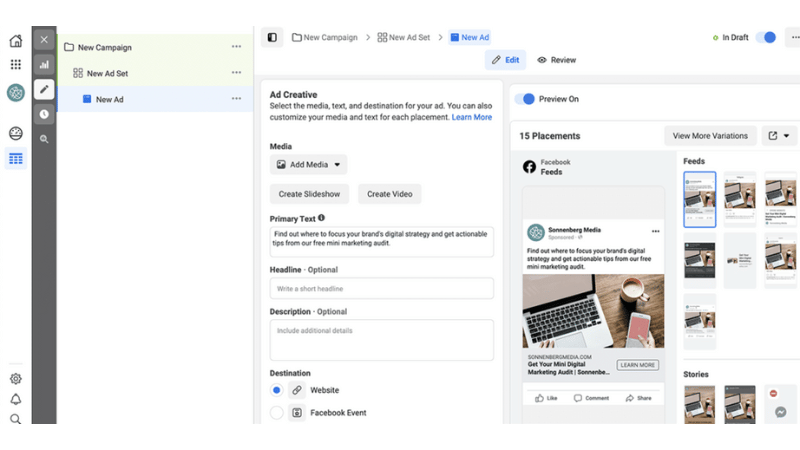Click the Sonnenberg Media account avatar in left rail
This screenshot has width=800, height=450.
coord(16,93)
